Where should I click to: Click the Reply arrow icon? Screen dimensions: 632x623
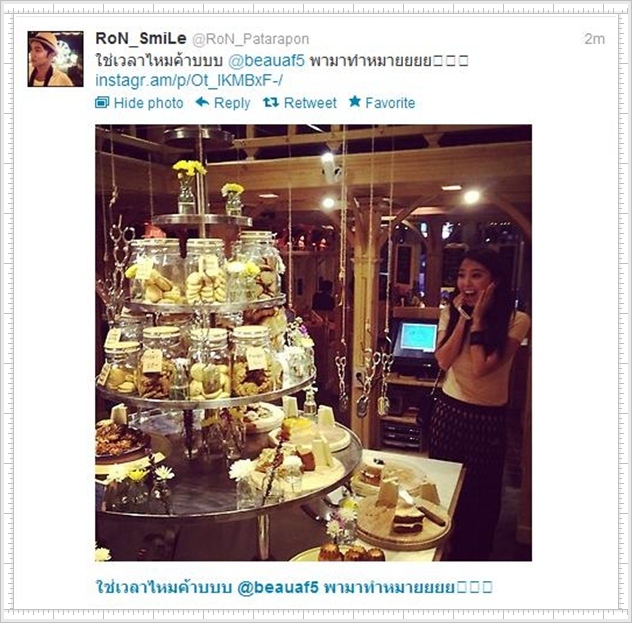tap(202, 102)
